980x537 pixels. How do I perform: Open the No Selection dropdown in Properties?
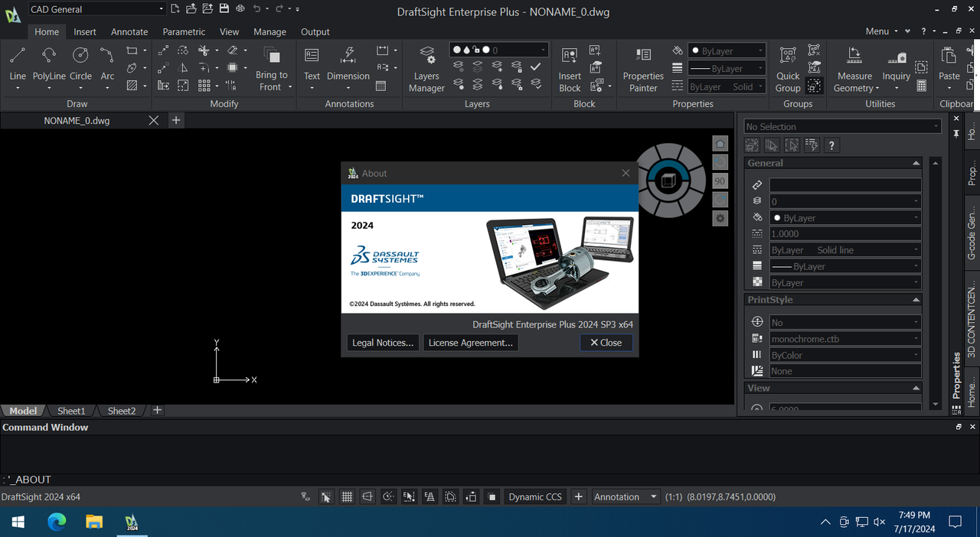[842, 126]
